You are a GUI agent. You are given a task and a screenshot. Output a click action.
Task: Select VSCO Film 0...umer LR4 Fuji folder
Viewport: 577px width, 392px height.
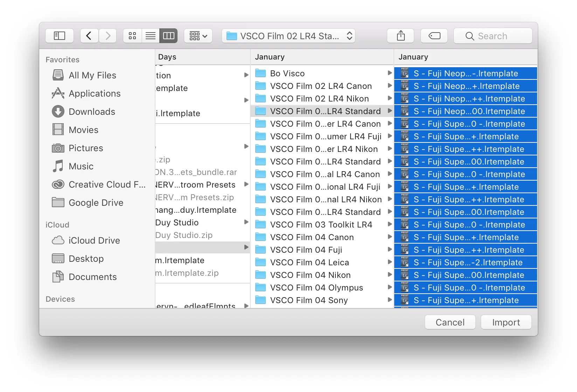(322, 136)
